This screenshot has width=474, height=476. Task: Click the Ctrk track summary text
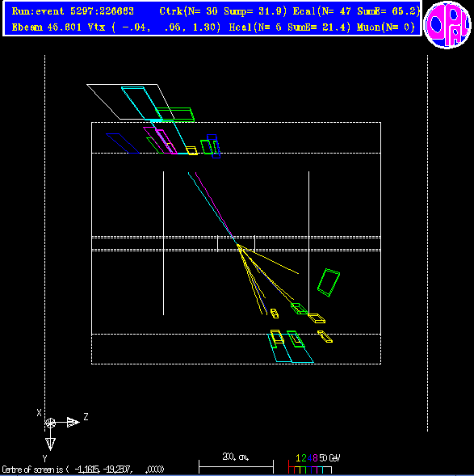(223, 11)
